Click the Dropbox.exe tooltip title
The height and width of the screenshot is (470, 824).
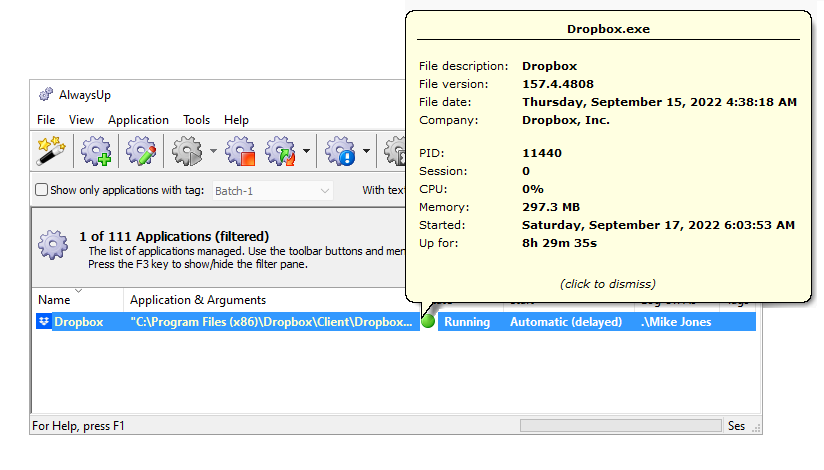pos(608,29)
